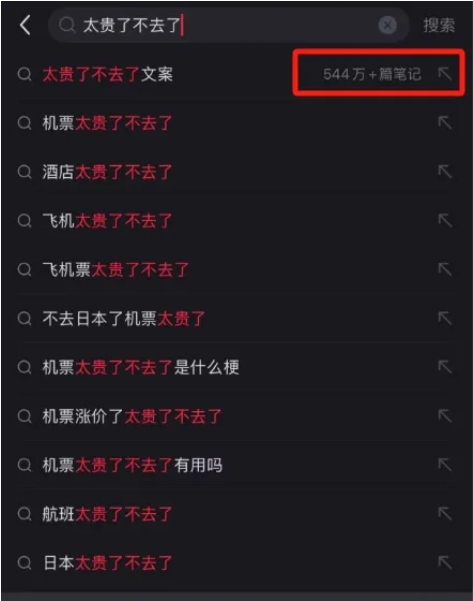
Task: Tap the fill-arrow icon beside 航班太贵了不去了
Action: point(445,514)
